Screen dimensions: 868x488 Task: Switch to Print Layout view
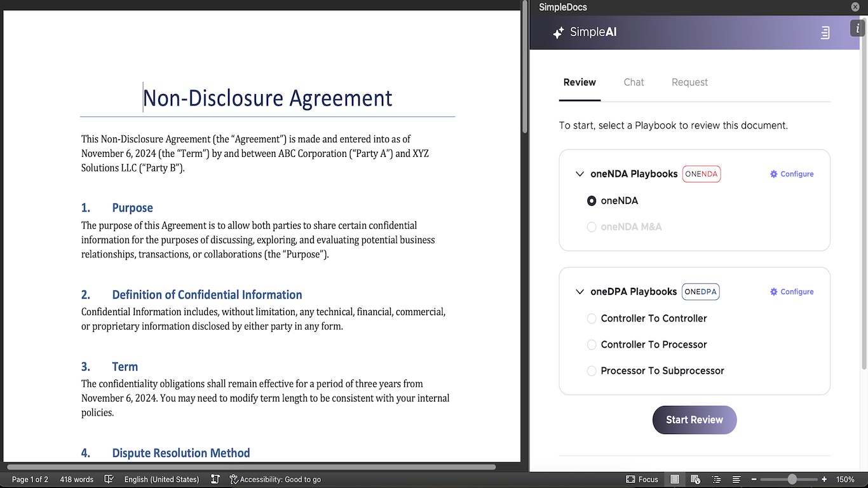click(675, 479)
